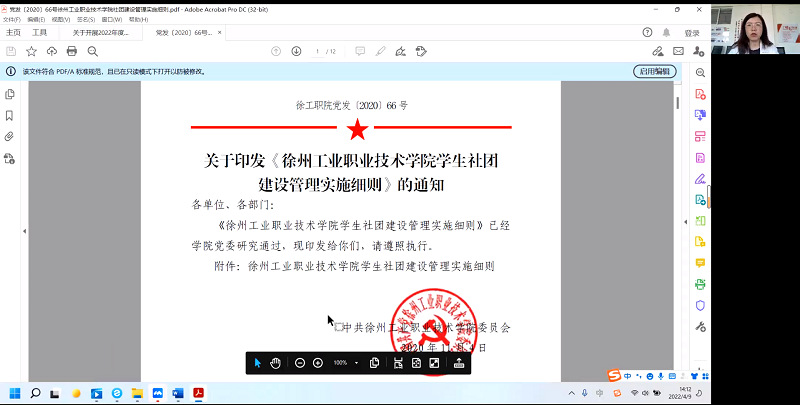Print the document using printer icon
The height and width of the screenshot is (405, 800).
click(72, 51)
